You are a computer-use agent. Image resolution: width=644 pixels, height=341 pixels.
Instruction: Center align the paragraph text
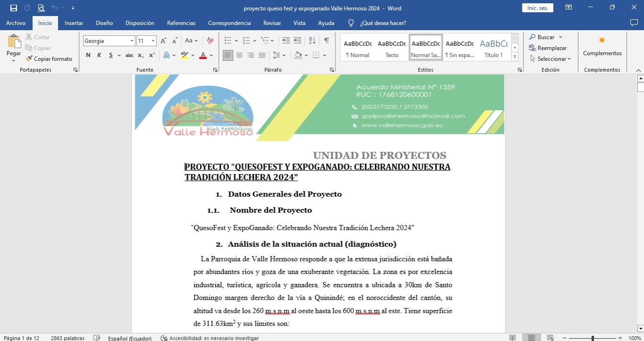[239, 55]
